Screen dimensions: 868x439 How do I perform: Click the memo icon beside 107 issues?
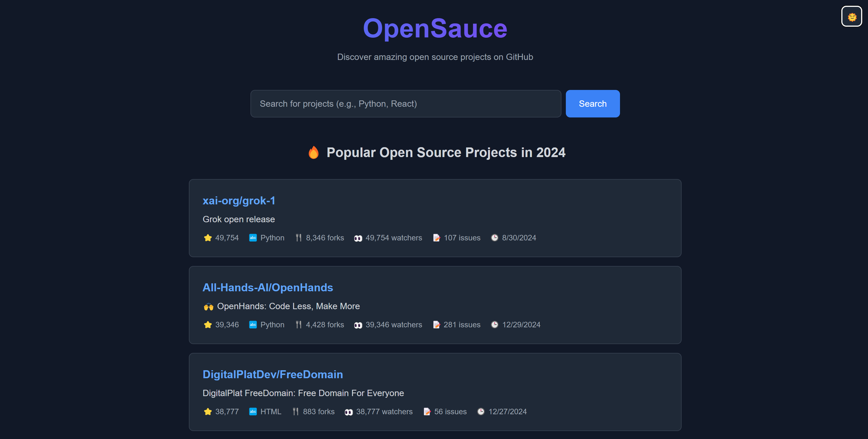(436, 238)
